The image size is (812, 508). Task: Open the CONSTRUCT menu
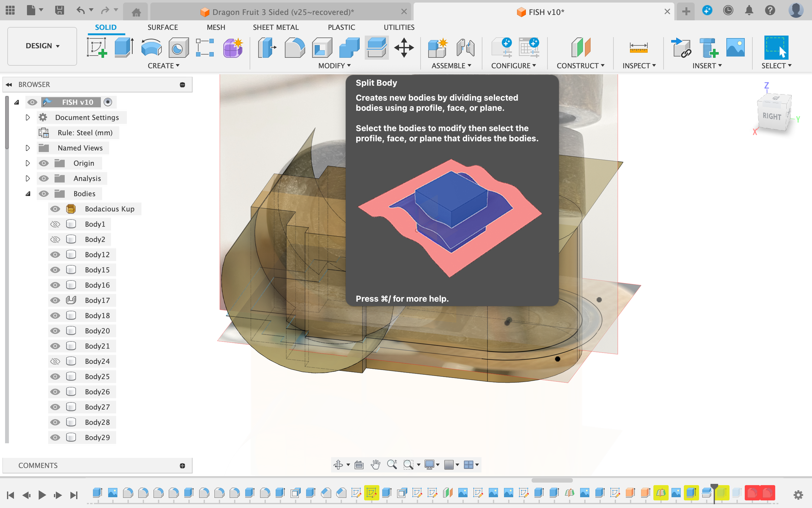click(580, 66)
